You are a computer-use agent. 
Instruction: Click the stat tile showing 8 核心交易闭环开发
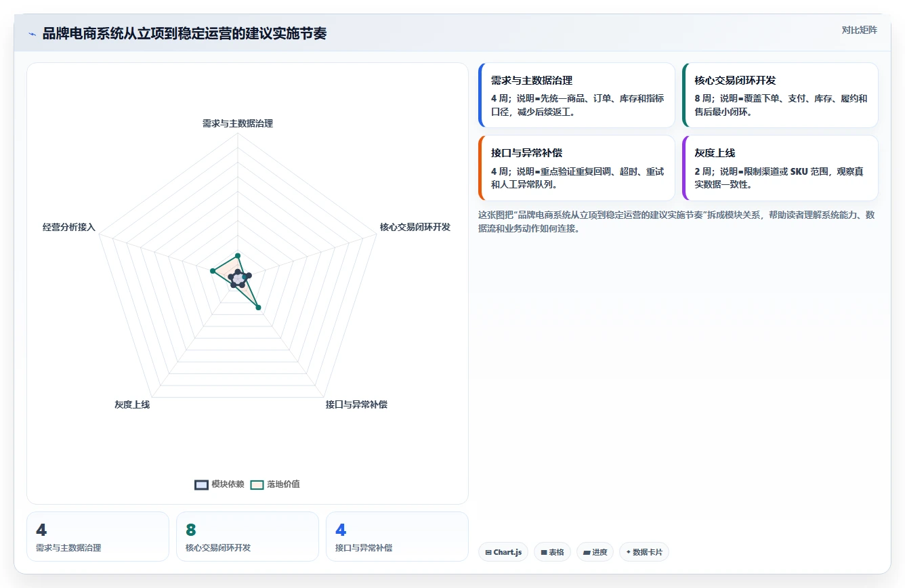(247, 537)
